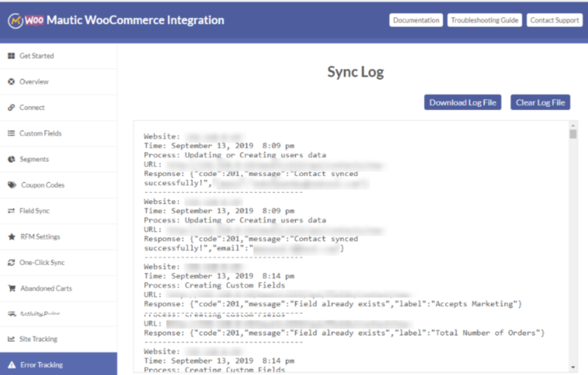Open the Troubleshooting Guide
Viewport: 588px width, 375px height.
coord(485,20)
